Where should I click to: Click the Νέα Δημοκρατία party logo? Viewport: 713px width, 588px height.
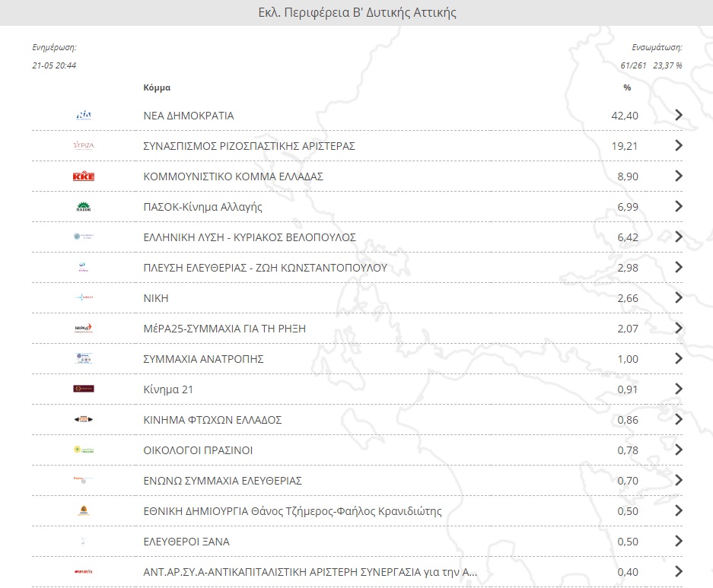coord(84,116)
